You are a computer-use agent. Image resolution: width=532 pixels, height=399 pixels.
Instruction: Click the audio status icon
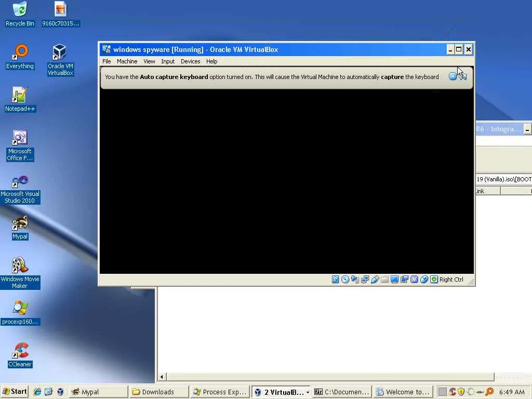pos(355,279)
